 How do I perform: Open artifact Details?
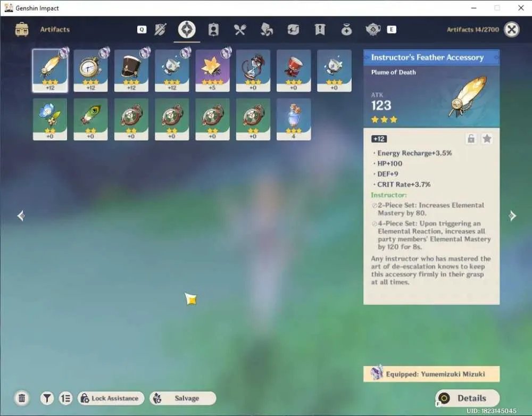[467, 398]
